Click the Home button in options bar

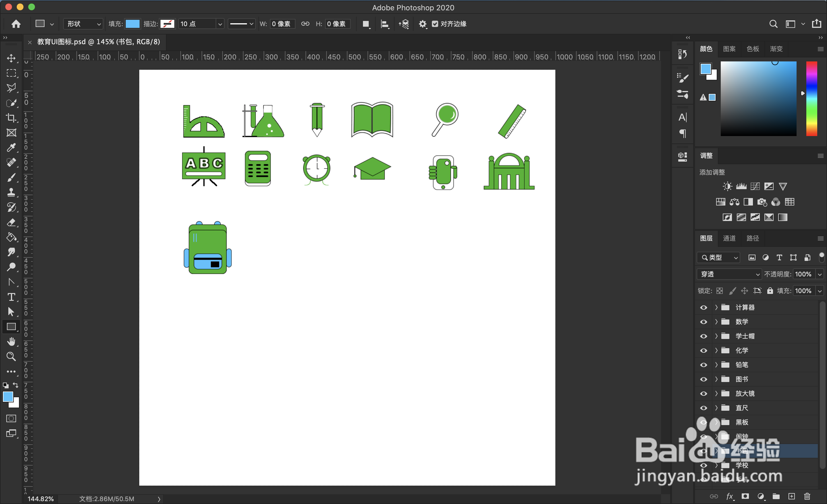16,24
